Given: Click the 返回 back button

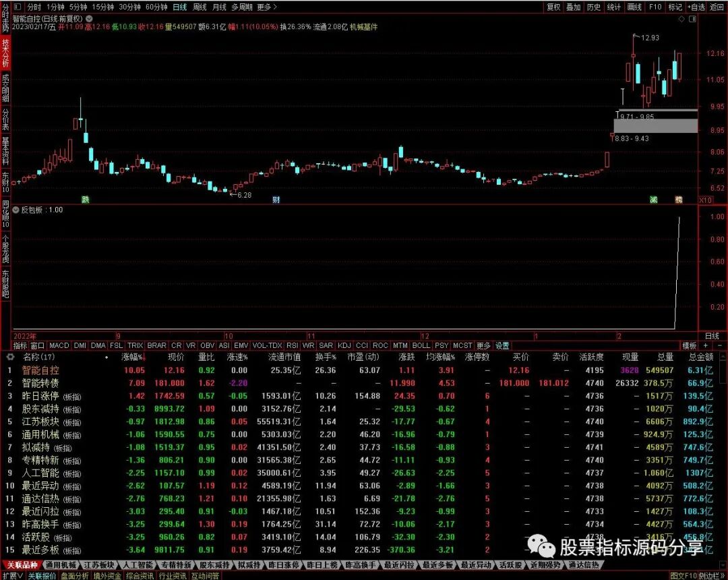Looking at the screenshot, I should pos(717,7).
